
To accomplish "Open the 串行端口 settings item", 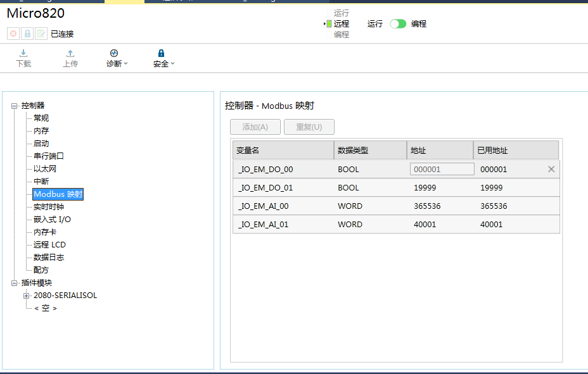I will (x=48, y=156).
